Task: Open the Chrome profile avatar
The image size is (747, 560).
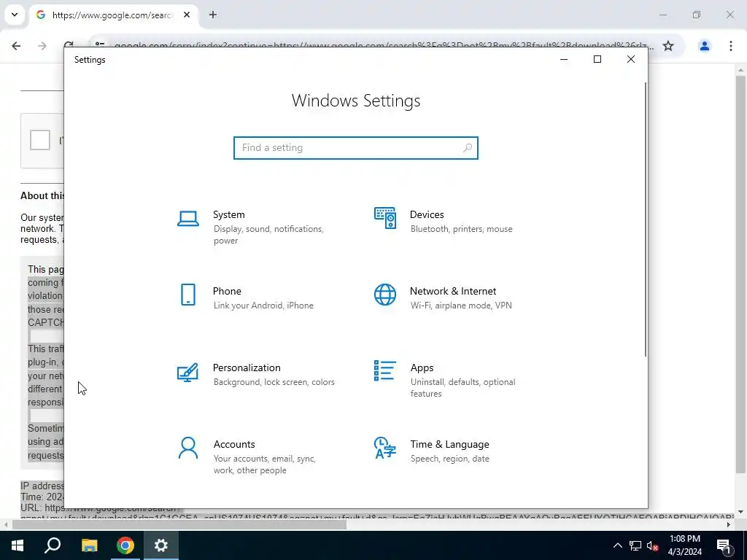Action: pyautogui.click(x=705, y=46)
